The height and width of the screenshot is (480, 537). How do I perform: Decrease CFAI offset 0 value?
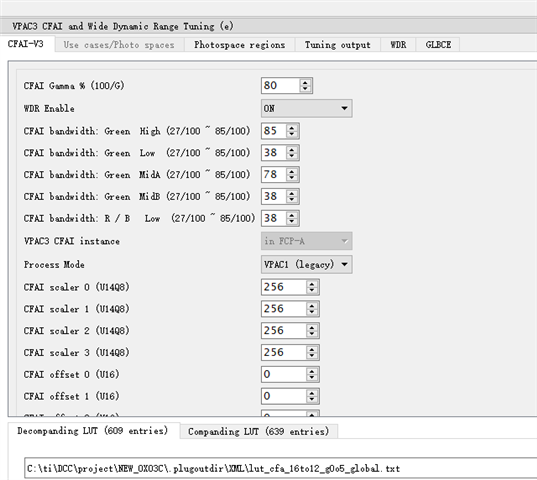(312, 378)
